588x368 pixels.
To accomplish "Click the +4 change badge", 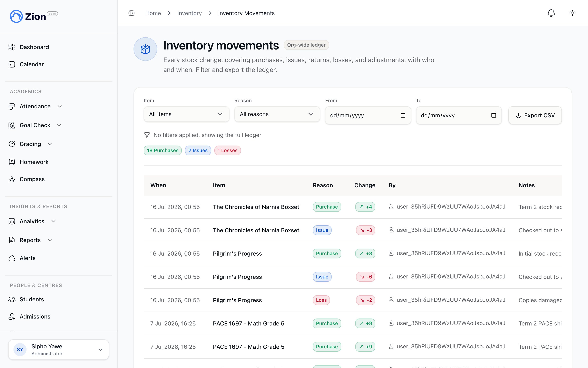I will 365,207.
